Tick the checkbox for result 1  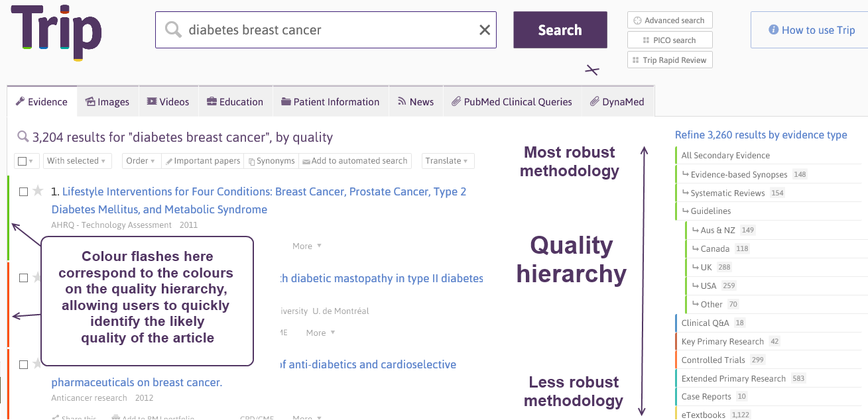click(x=23, y=192)
